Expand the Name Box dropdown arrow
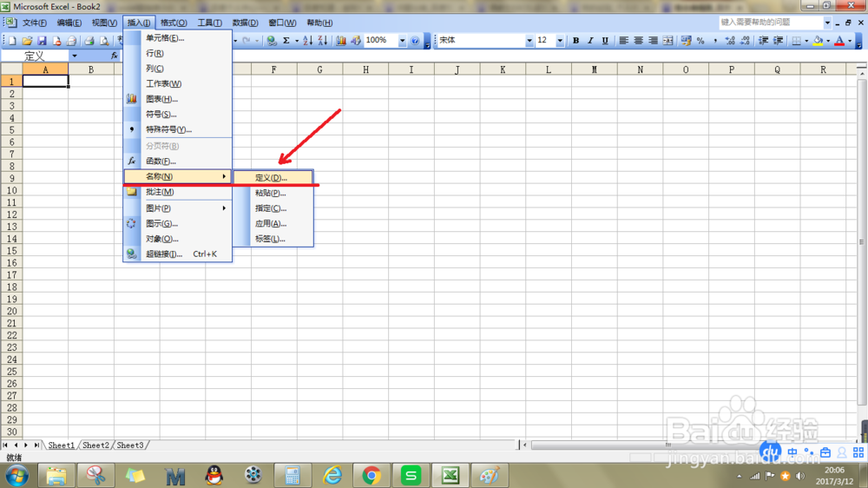Viewport: 868px width, 488px height. click(74, 56)
